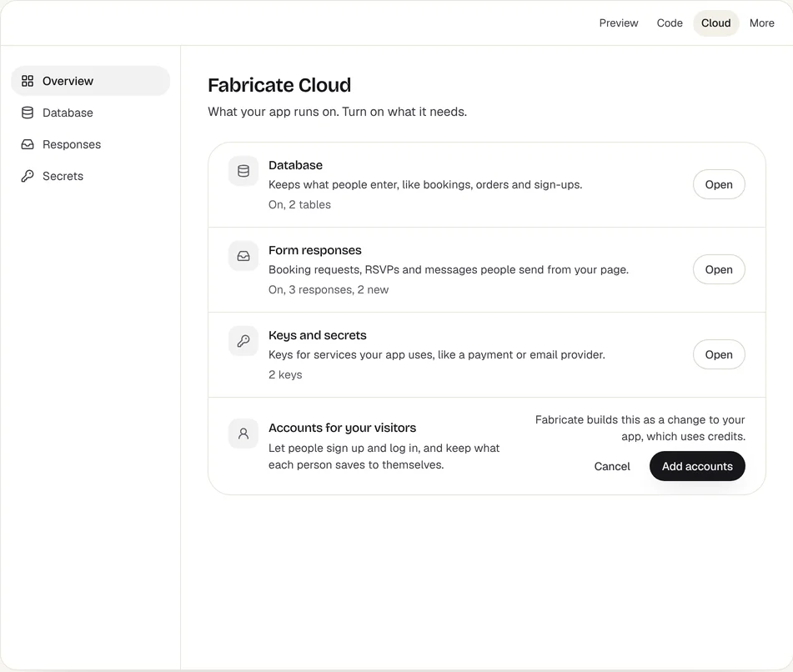This screenshot has height=672, width=793.
Task: Click "Accounts for your visitors" title
Action: point(343,428)
